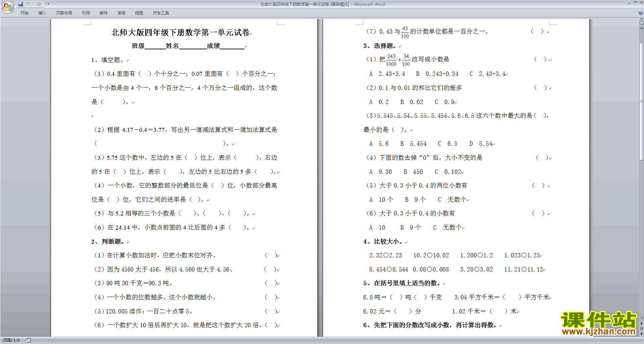Save the document with the floppy icon

[x=20, y=4]
